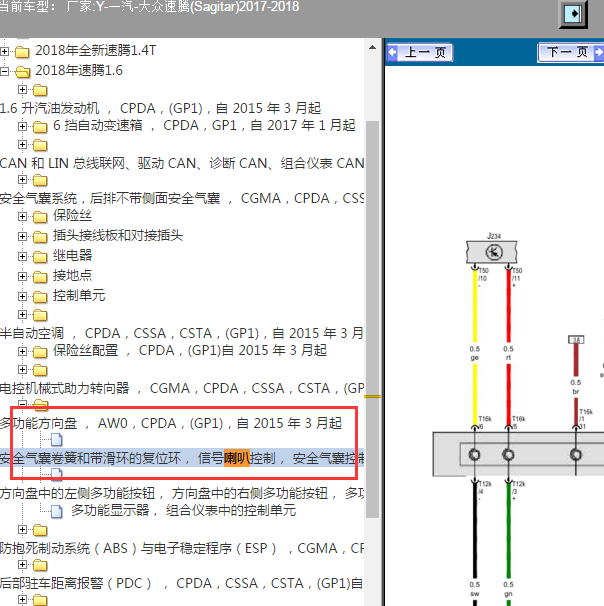604x606 pixels.
Task: Select 继电器 tree item
Action: [72, 256]
